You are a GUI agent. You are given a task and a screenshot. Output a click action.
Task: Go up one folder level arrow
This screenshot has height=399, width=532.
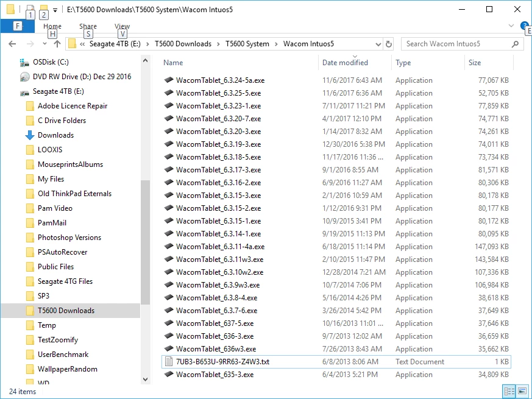click(57, 44)
